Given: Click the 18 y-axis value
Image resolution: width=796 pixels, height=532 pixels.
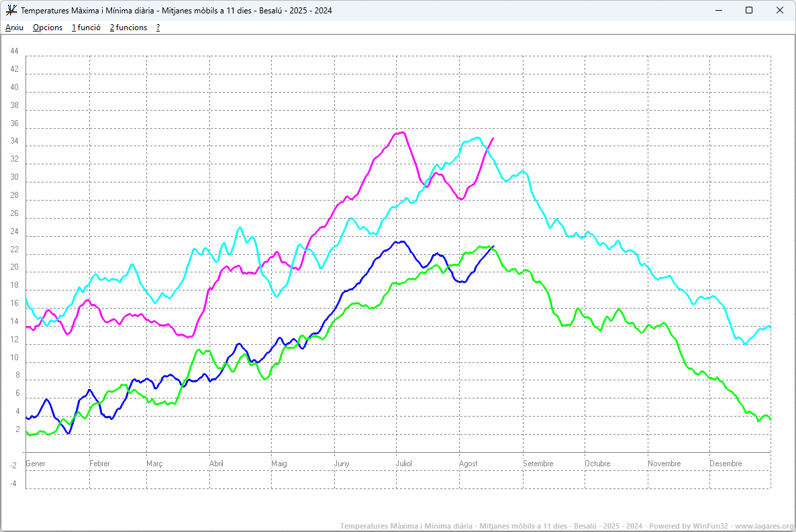Looking at the screenshot, I should click(14, 285).
